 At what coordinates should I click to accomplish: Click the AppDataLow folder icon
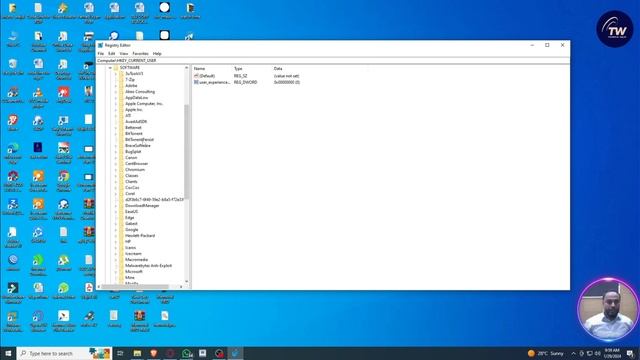[x=121, y=98]
